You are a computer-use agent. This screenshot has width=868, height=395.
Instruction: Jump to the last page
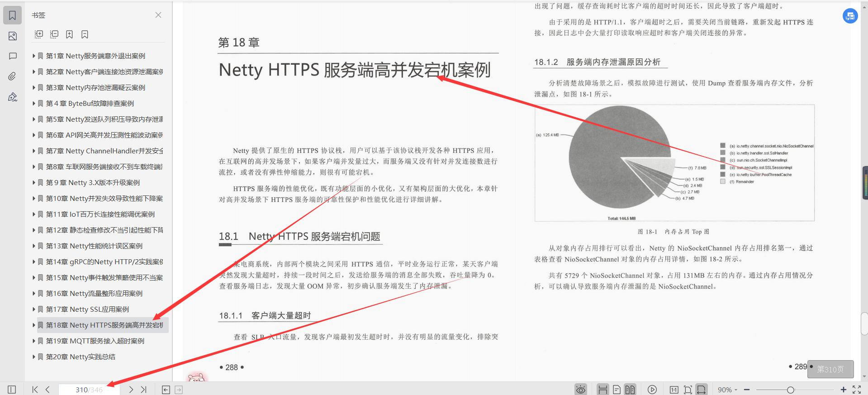click(143, 390)
